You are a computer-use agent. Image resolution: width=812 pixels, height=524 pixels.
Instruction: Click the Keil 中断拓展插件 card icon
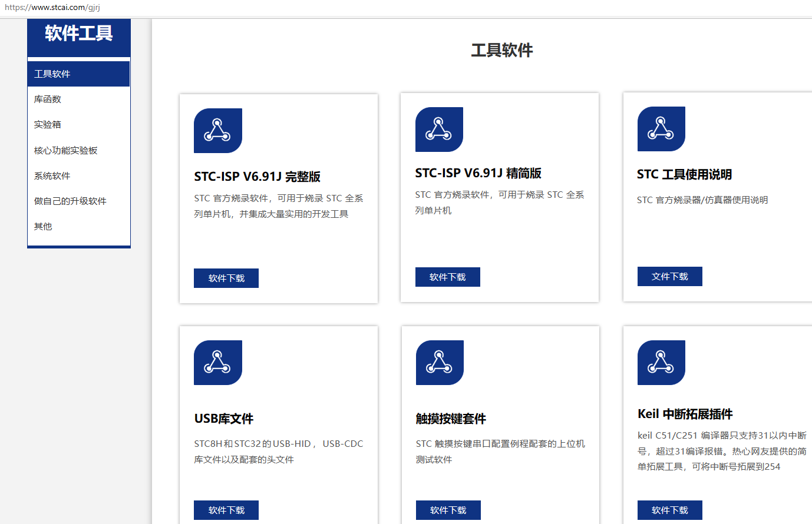pyautogui.click(x=661, y=363)
